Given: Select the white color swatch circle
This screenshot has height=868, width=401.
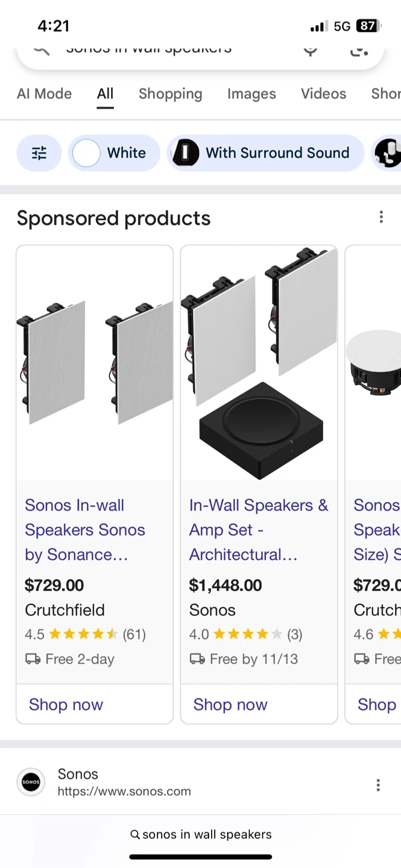Looking at the screenshot, I should coord(86,153).
